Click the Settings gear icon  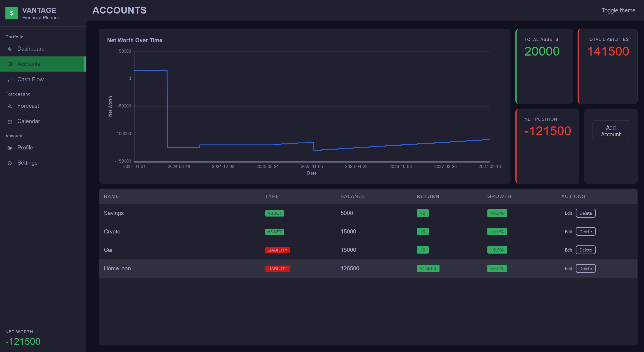[x=10, y=163]
